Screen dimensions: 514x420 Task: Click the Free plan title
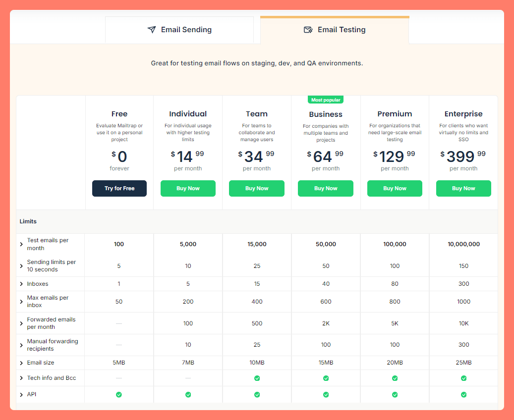click(x=119, y=114)
